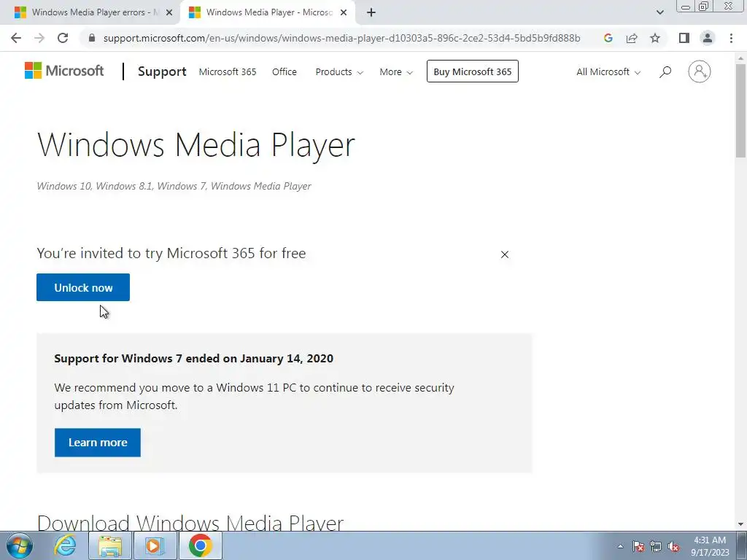Open the Windows Start menu

click(20, 545)
